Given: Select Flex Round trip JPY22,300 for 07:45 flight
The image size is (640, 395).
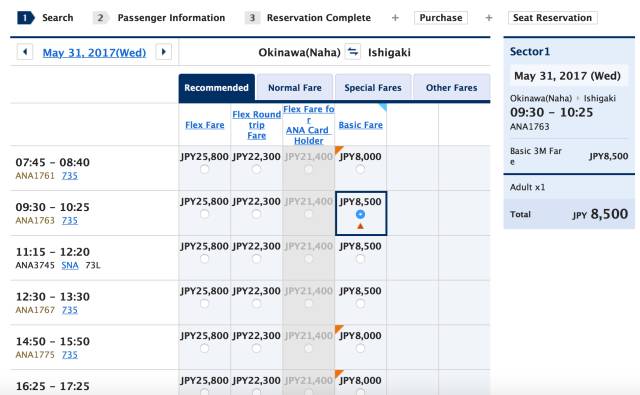Looking at the screenshot, I should coord(256,169).
